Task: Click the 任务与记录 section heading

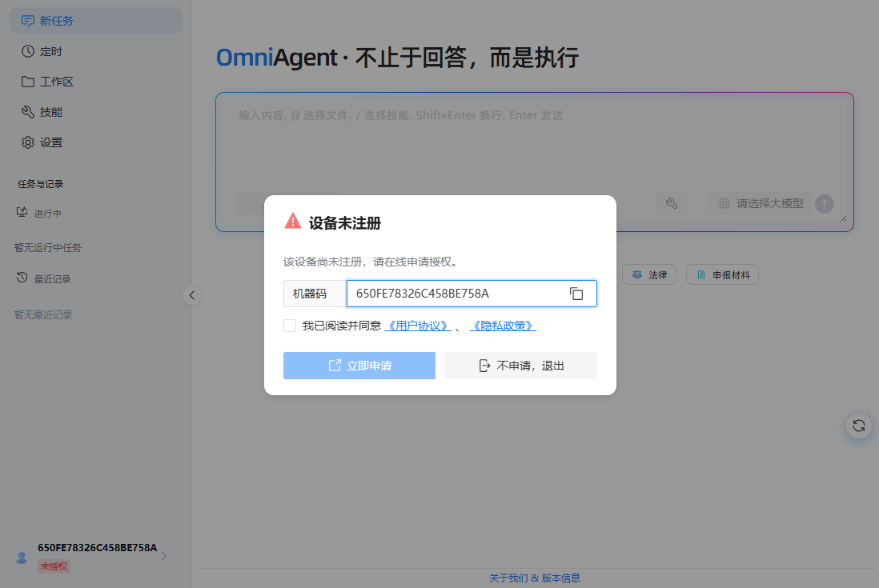Action: [40, 184]
